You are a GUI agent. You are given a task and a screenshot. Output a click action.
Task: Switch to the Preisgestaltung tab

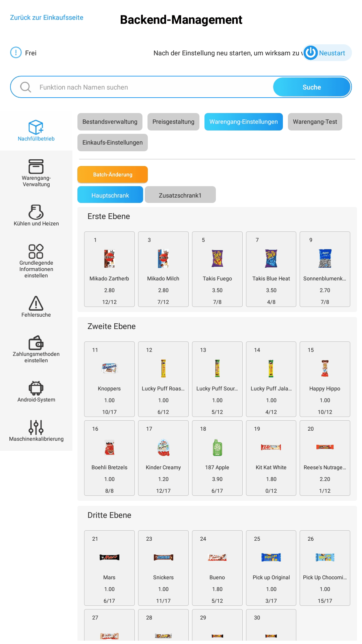pos(173,122)
